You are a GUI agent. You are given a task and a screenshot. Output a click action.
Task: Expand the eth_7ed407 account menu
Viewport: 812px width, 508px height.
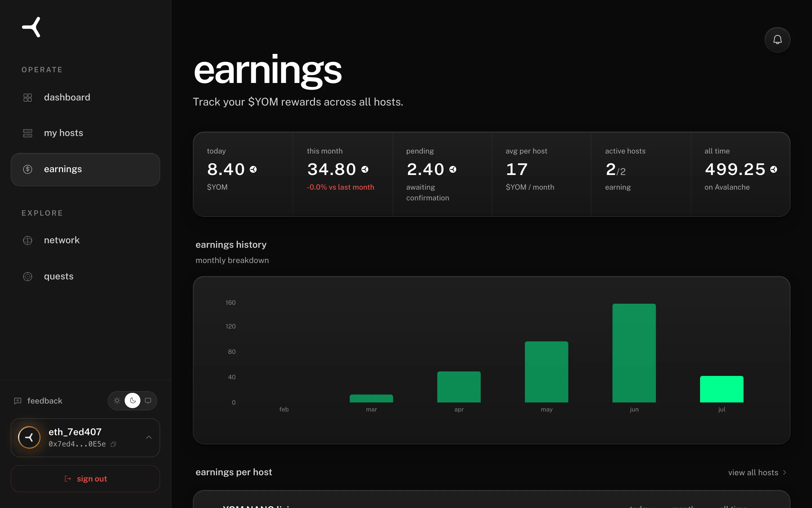click(x=149, y=437)
